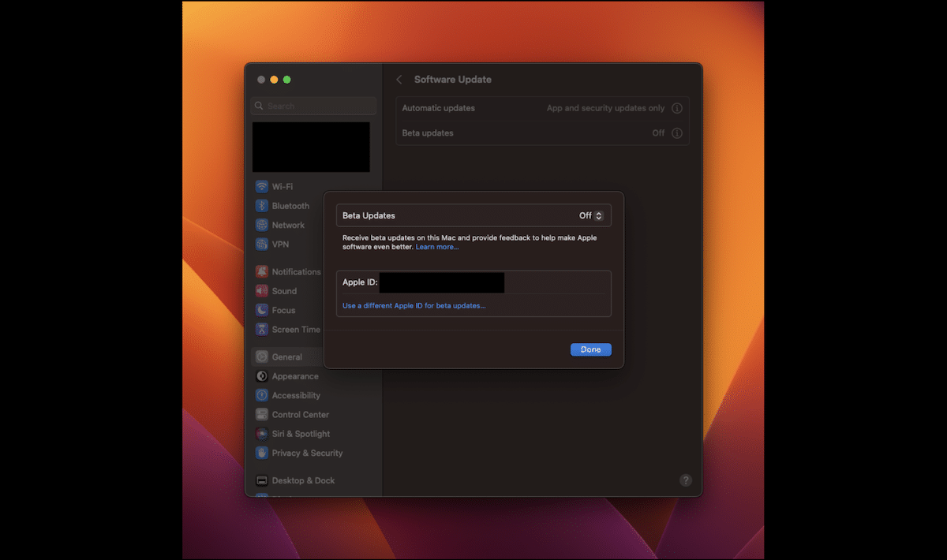Click the General gear icon
Viewport: 947px width, 560px height.
261,357
